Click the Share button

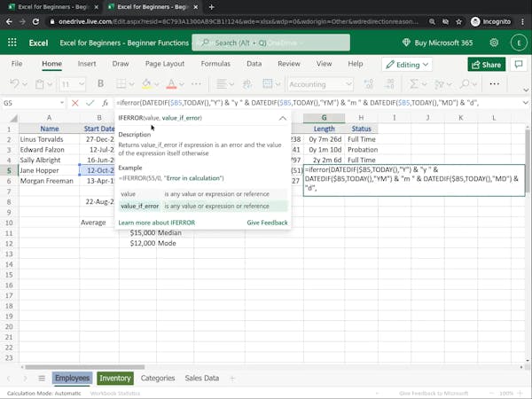(487, 65)
